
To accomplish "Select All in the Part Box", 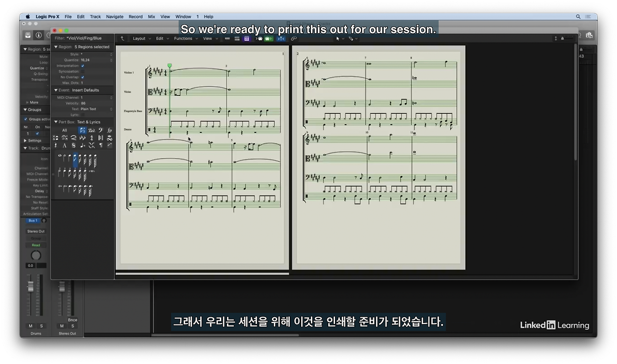I will (65, 130).
